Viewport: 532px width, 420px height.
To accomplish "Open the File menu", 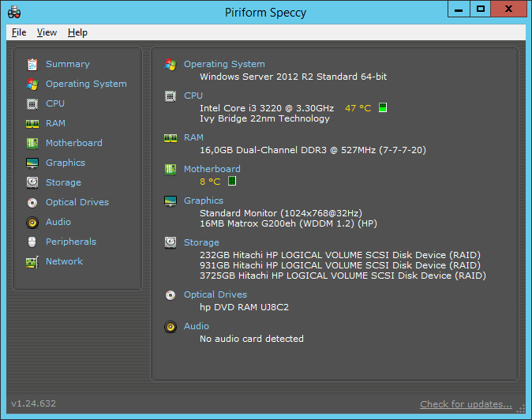I will [x=19, y=32].
